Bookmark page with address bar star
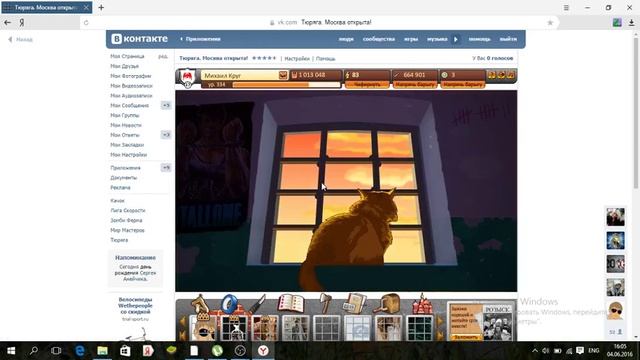This screenshot has height=360, width=640. click(550, 22)
